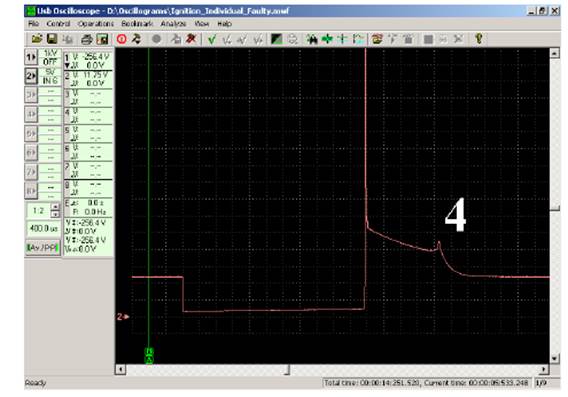Open a file with the folder icon
The width and height of the screenshot is (568, 397).
coord(36,39)
